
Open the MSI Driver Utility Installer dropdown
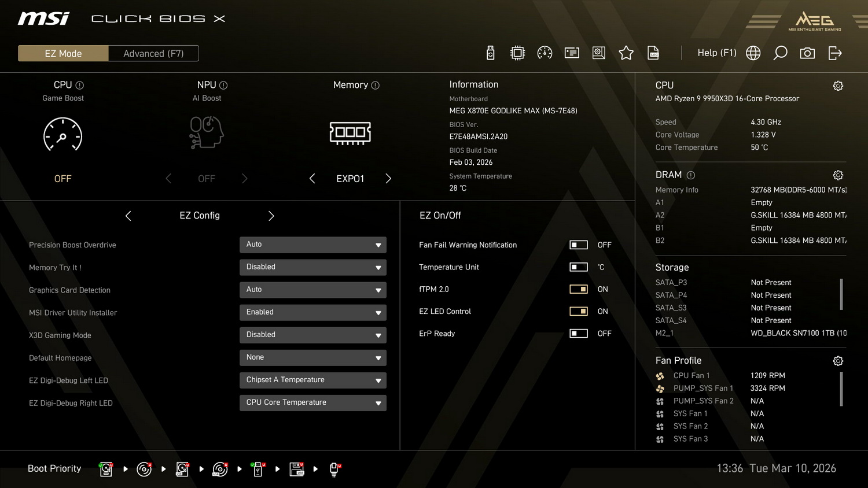click(x=313, y=312)
